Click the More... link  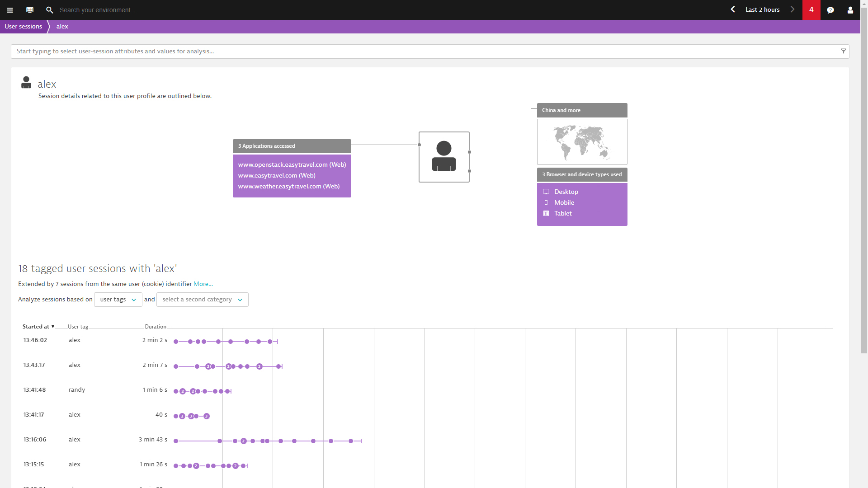pos(203,284)
